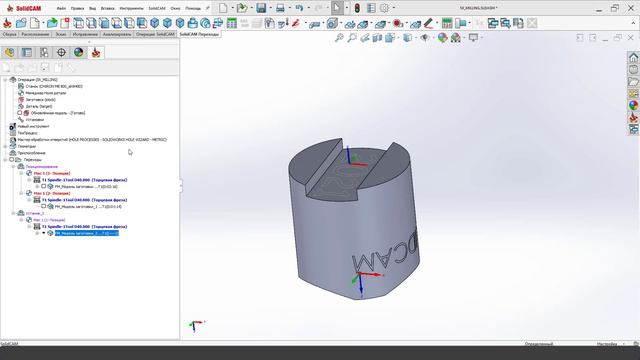The image size is (640, 360).
Task: Open the DimXpert crosshair tab icon
Action: click(x=61, y=52)
